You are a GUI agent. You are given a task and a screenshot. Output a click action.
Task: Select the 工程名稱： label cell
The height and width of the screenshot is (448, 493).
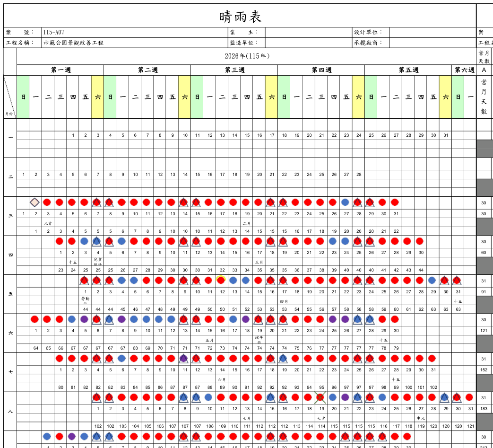[23, 43]
